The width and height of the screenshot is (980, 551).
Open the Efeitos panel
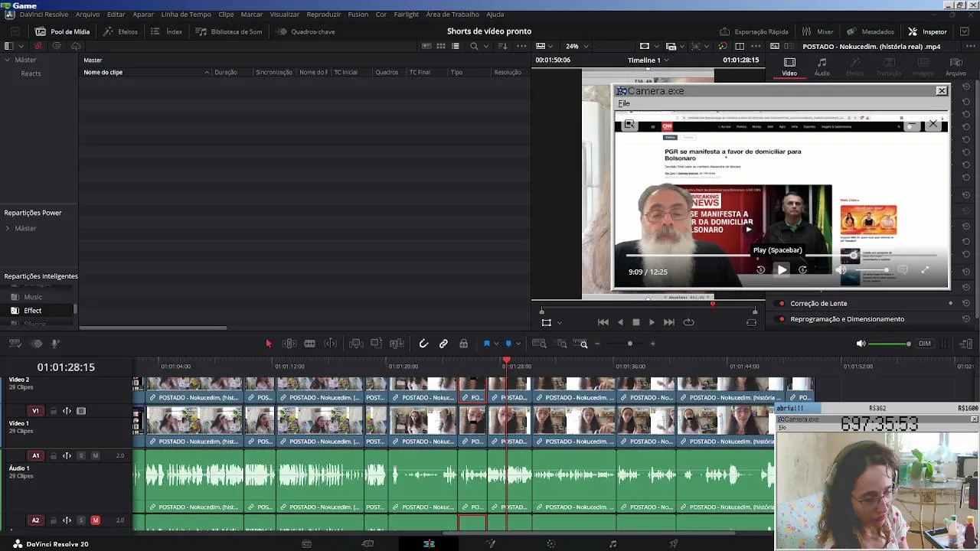pyautogui.click(x=120, y=31)
